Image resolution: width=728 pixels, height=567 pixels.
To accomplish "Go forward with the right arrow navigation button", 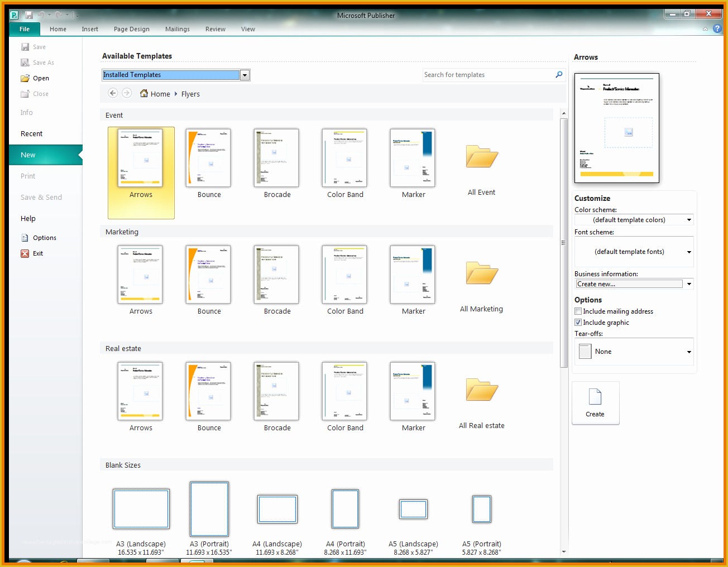I will 127,93.
